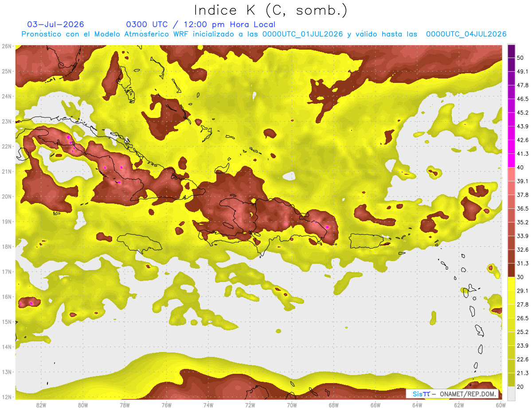Click the colorbar value "35.2"
Screen dimensions: 532x411
pyautogui.click(x=523, y=222)
